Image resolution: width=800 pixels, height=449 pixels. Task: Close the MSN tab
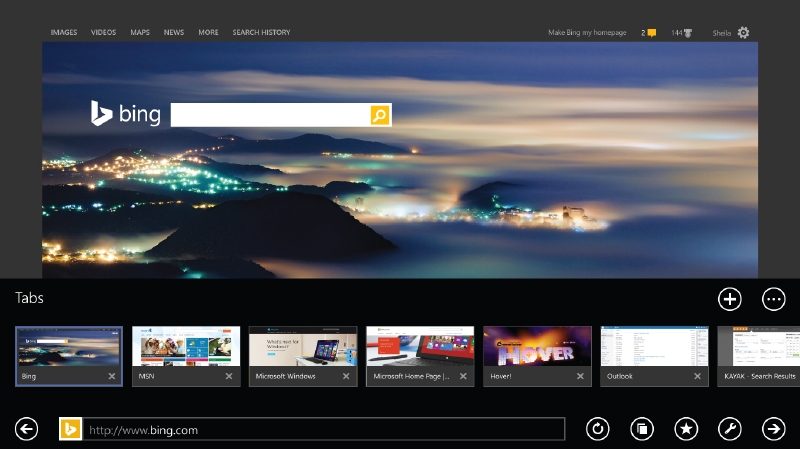[229, 376]
